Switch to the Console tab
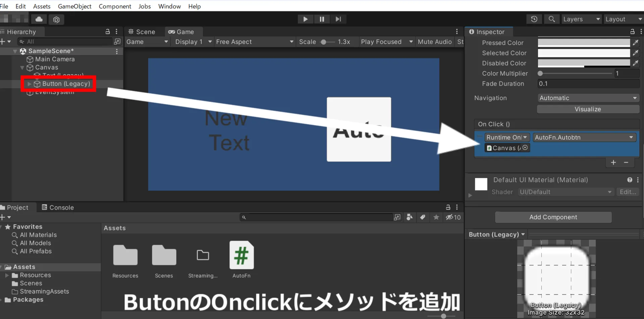This screenshot has height=319, width=644. click(58, 207)
